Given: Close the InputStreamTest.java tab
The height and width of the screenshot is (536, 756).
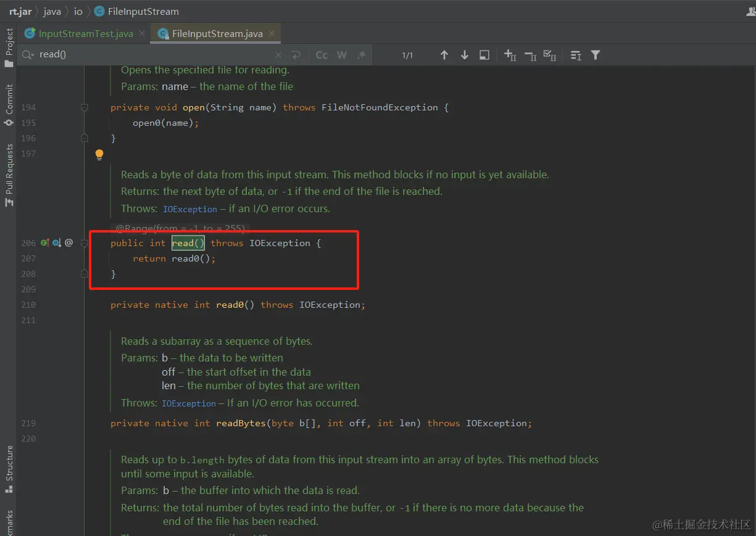Looking at the screenshot, I should (x=141, y=33).
